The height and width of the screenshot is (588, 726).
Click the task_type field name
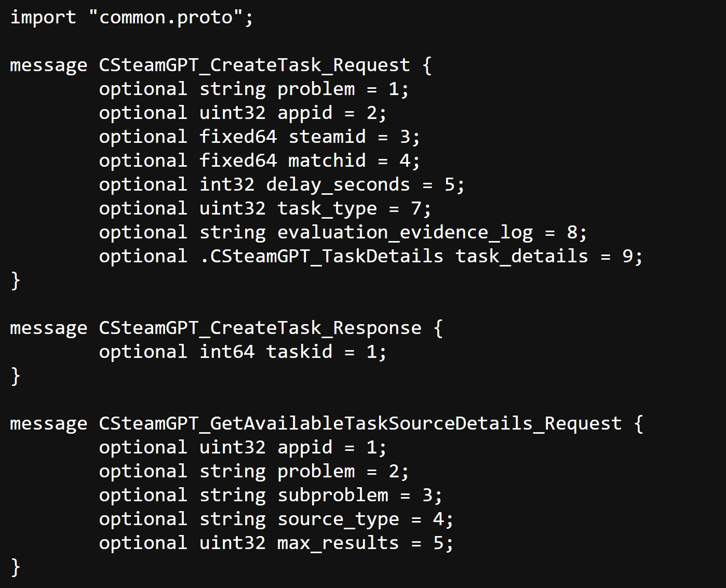tap(327, 209)
